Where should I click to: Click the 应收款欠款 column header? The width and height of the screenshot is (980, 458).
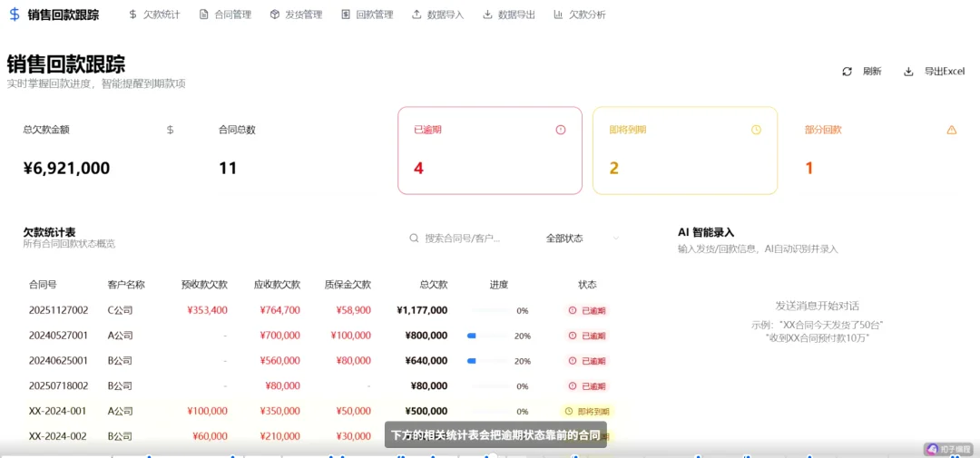[x=277, y=284]
